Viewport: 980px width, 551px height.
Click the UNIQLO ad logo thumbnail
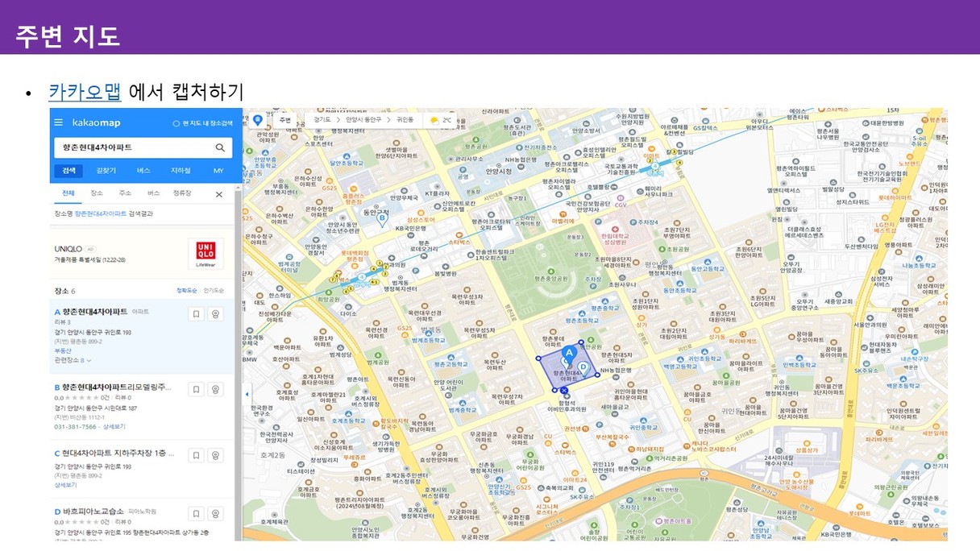[206, 254]
